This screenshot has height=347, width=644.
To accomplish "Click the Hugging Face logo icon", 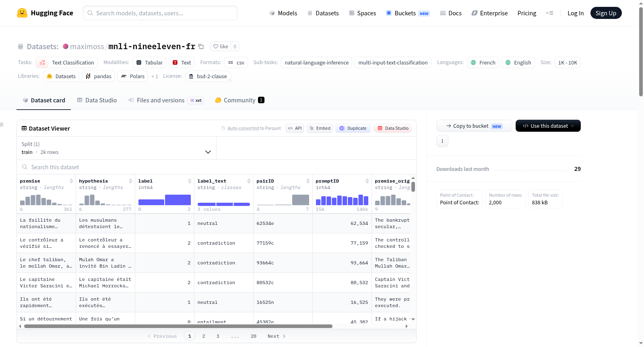I will coord(22,13).
